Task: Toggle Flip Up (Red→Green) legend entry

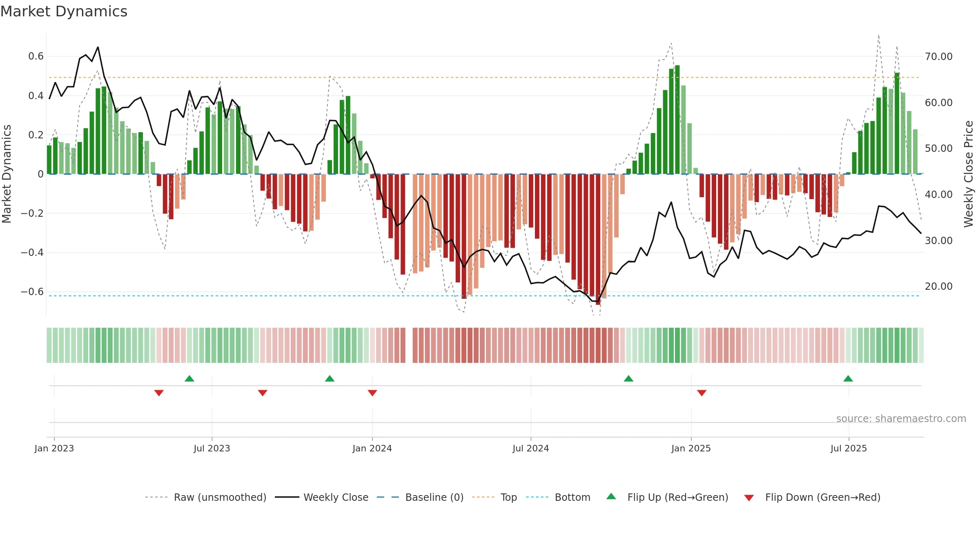Action: (x=667, y=497)
